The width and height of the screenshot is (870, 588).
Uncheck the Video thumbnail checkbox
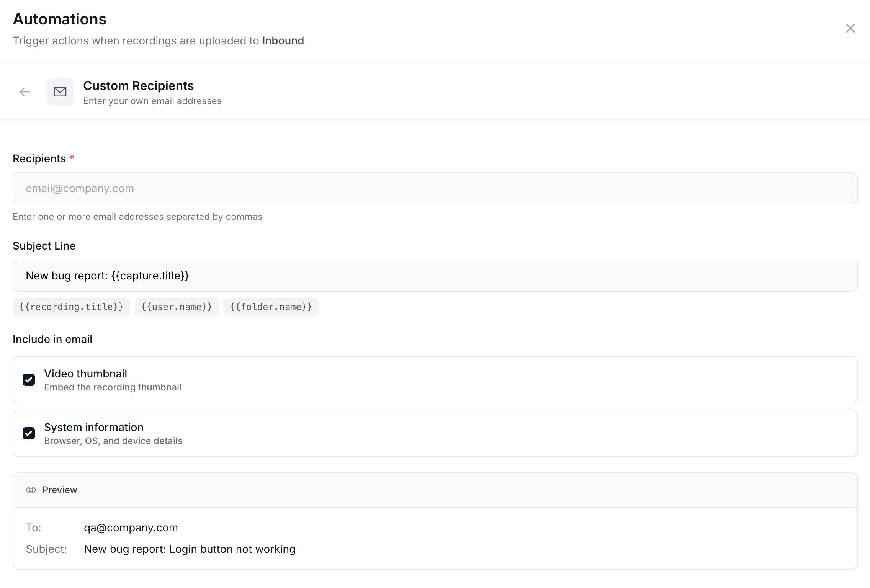pyautogui.click(x=29, y=380)
